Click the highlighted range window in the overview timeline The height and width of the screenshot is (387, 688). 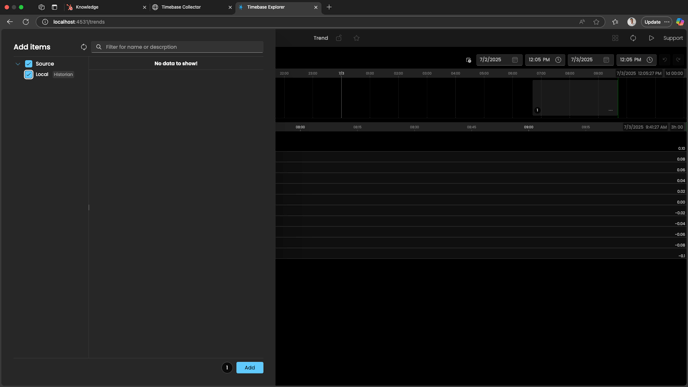575,98
